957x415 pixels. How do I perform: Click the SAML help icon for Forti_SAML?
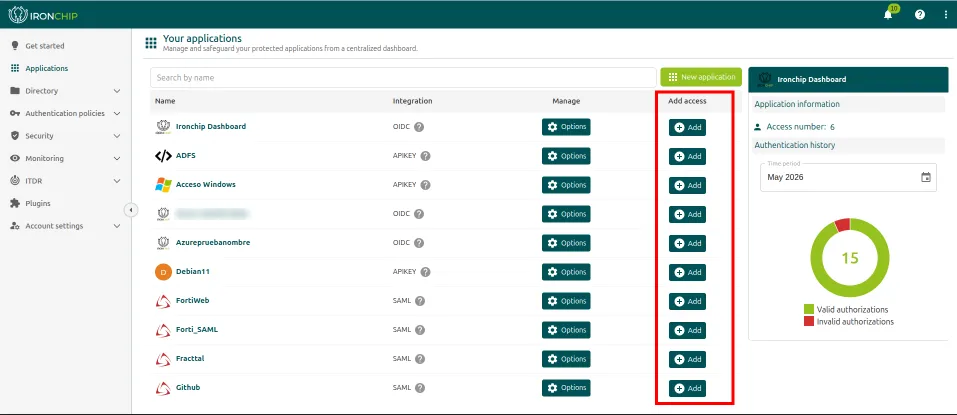coord(420,330)
